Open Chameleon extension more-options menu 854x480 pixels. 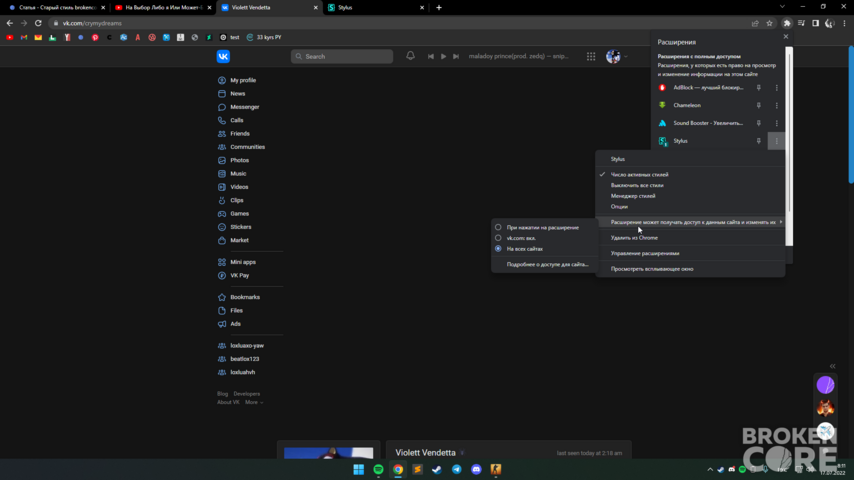777,105
